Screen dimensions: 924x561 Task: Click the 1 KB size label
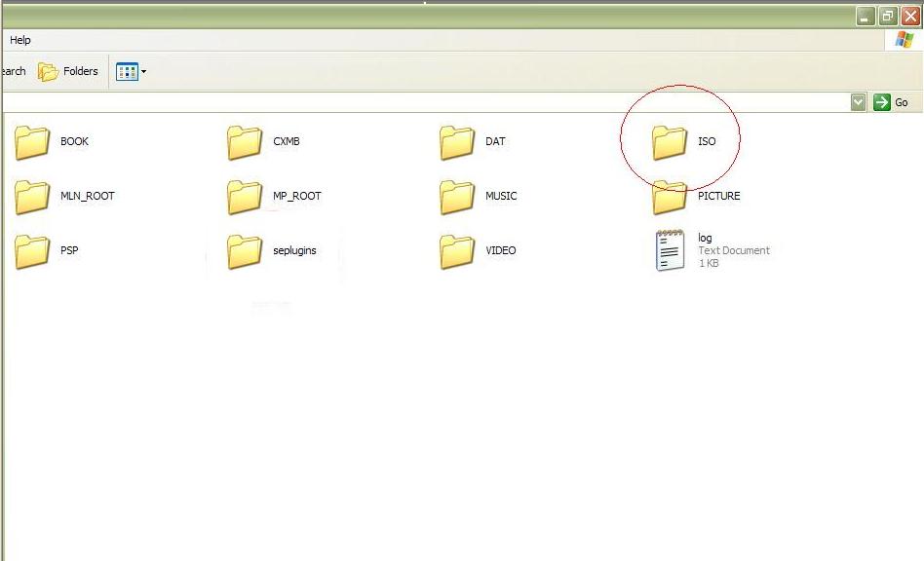click(709, 263)
